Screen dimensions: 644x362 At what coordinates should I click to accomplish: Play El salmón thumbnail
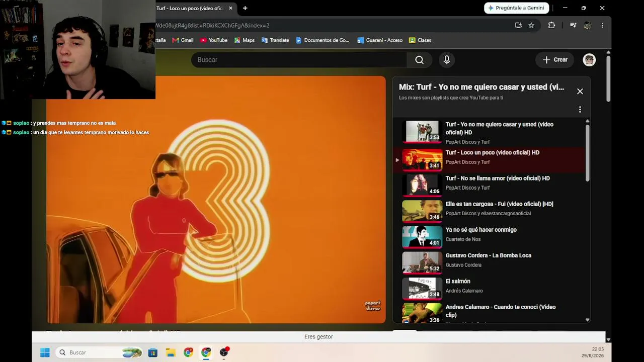coord(422,288)
